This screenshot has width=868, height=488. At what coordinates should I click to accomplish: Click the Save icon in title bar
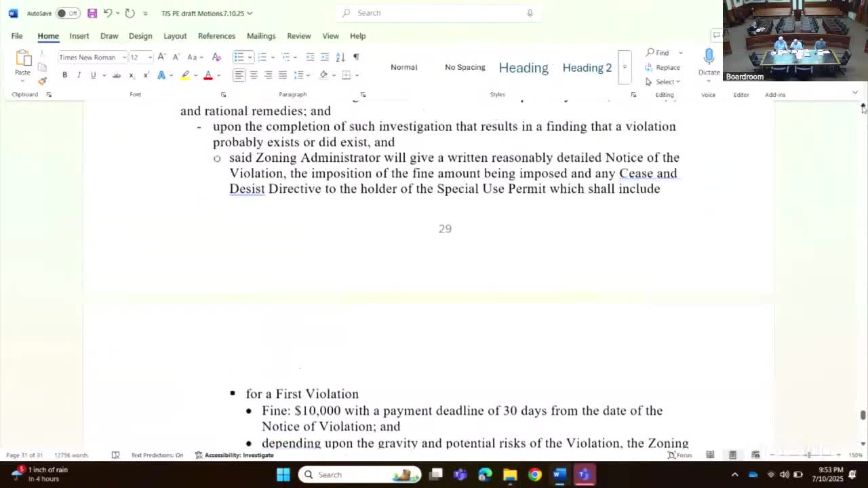[x=92, y=13]
